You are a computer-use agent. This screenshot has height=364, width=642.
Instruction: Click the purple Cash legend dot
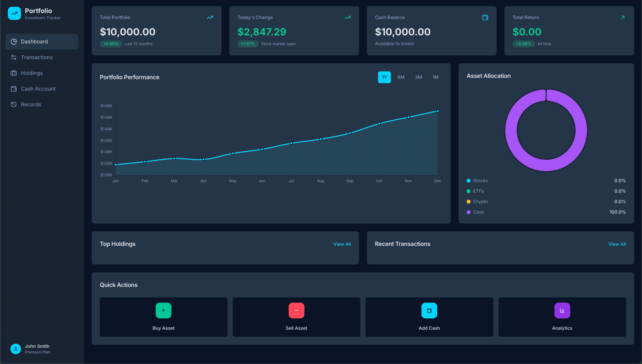point(468,212)
